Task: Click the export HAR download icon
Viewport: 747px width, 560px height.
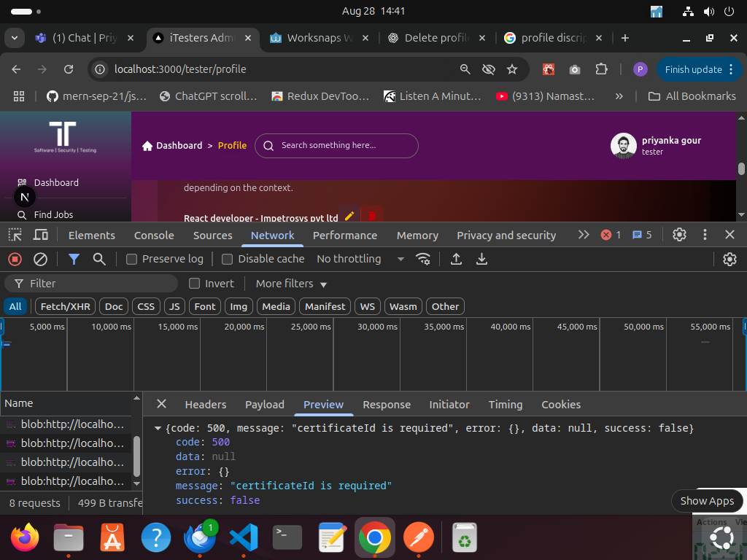Action: (x=481, y=259)
